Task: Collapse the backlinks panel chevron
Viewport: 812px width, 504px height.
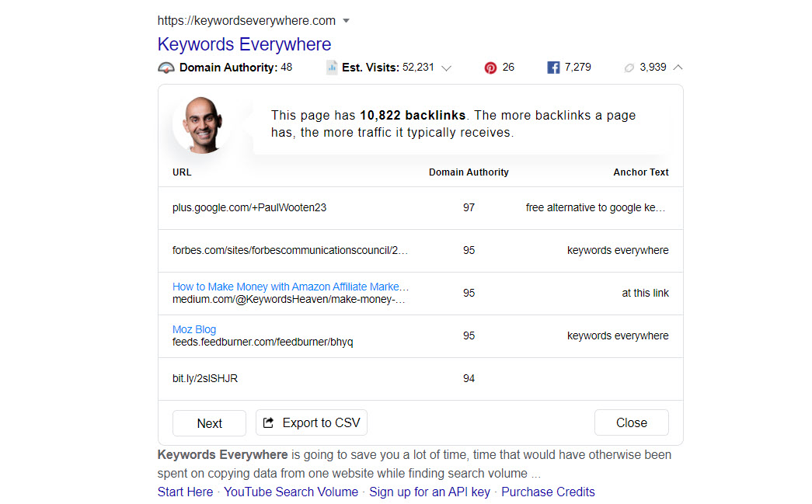Action: (x=678, y=68)
